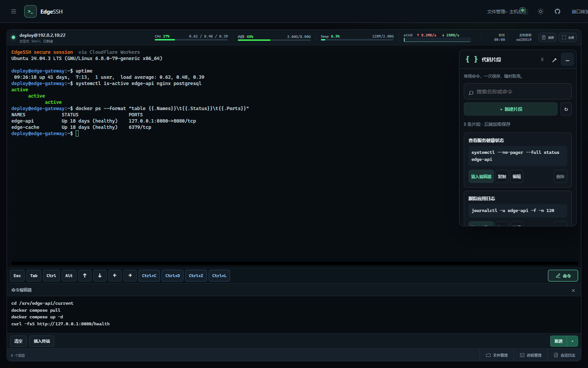Image resolution: width=588 pixels, height=368 pixels.
Task: Send Ctrl+Z to the terminal
Action: pos(196,276)
